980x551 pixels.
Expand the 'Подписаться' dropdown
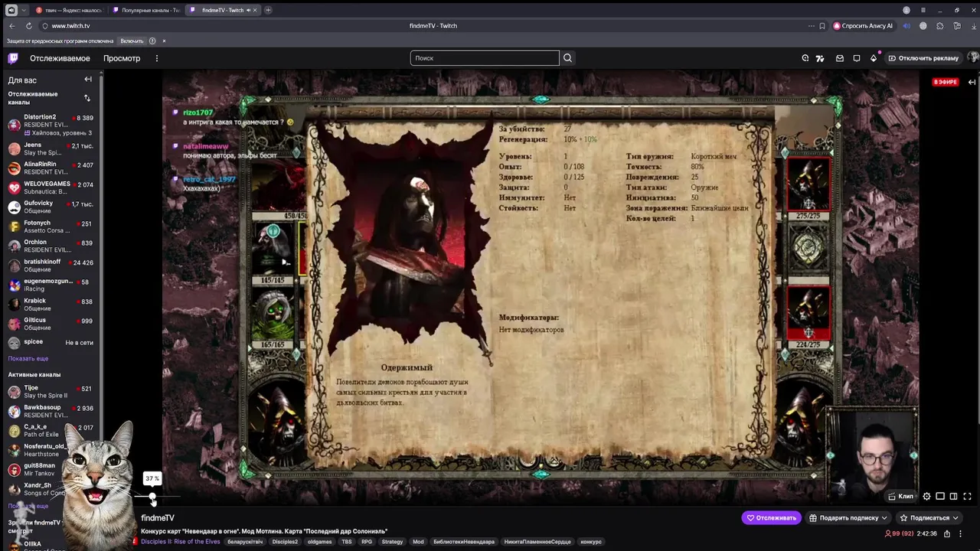[955, 518]
